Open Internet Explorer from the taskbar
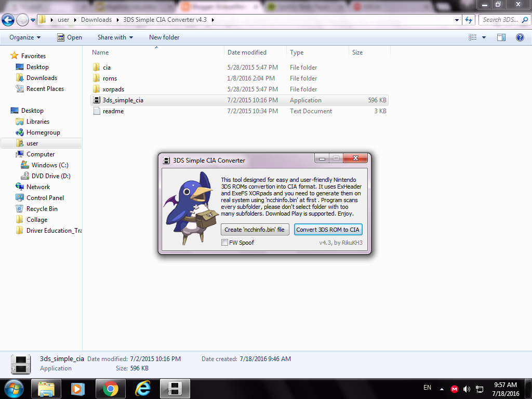 pos(143,389)
